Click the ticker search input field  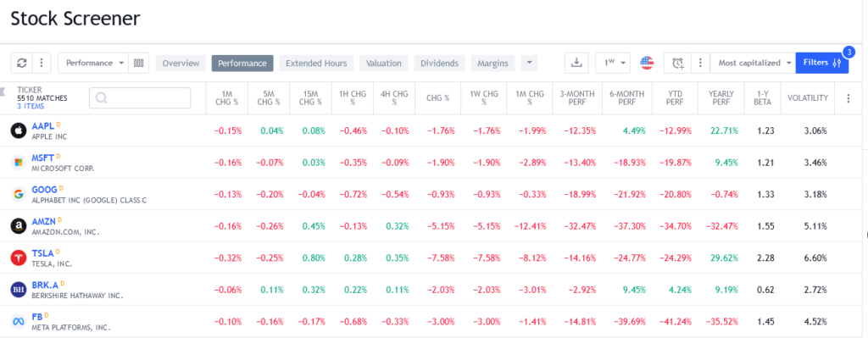click(140, 98)
